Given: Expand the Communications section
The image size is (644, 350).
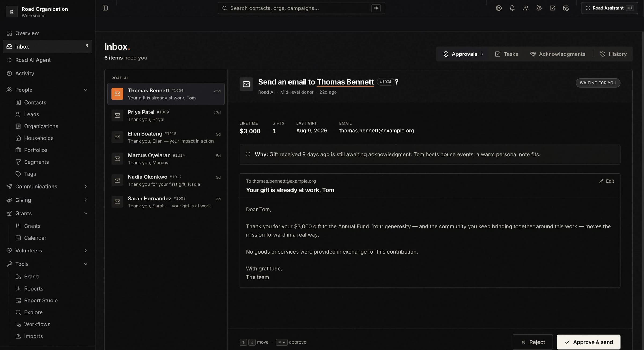Looking at the screenshot, I should [x=86, y=187].
